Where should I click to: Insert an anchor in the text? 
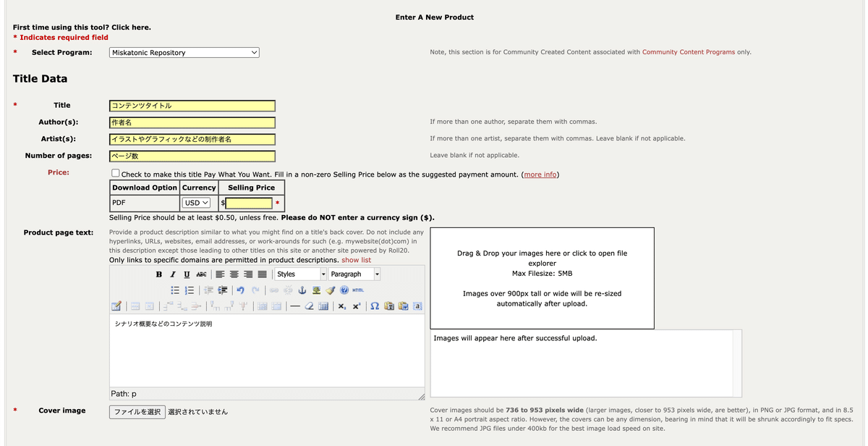click(x=302, y=290)
